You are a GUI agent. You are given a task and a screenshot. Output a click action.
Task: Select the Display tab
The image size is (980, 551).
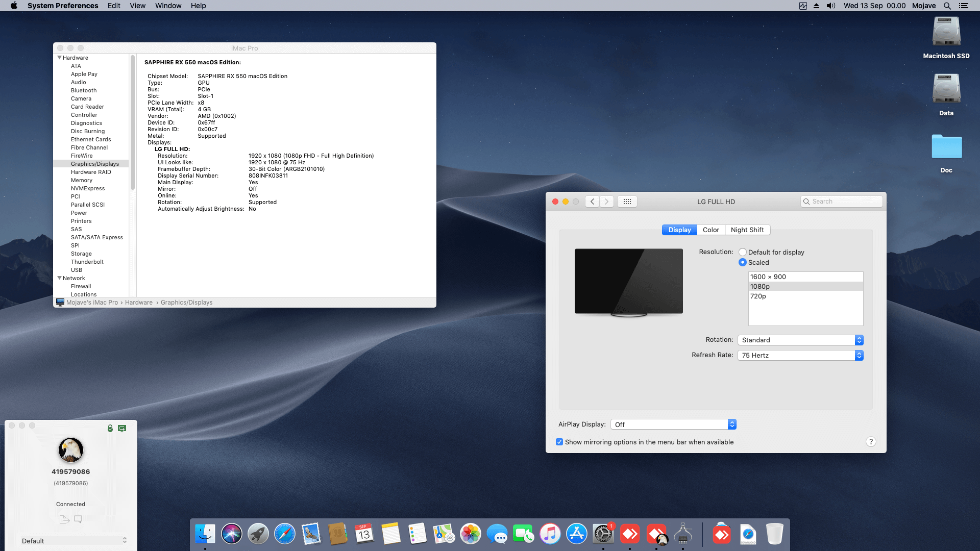coord(679,230)
